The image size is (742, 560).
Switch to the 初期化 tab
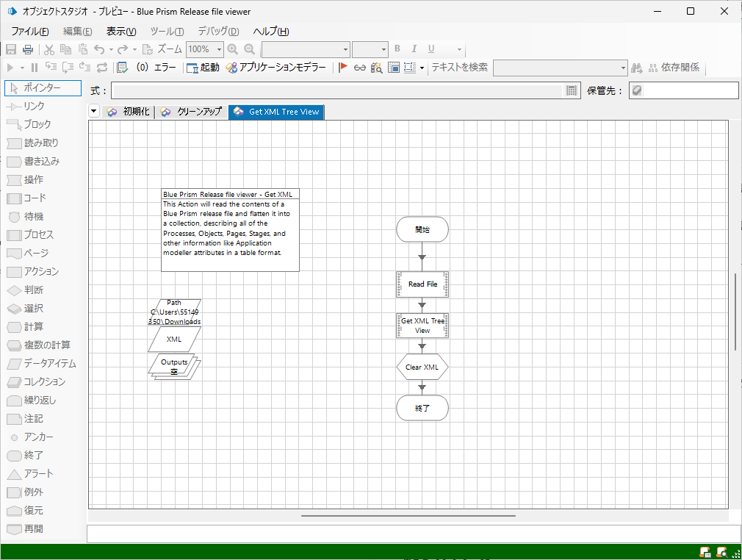click(129, 112)
